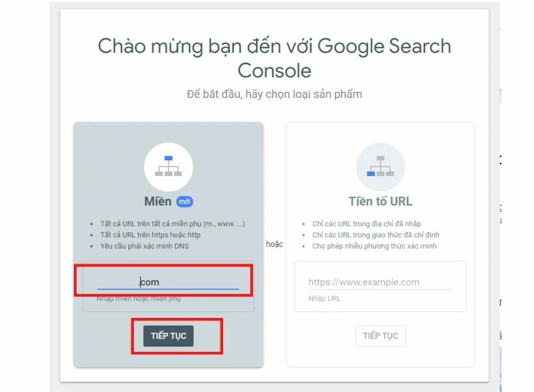Viewport: 534px width, 392px height.
Task: Click 'Tất cả URL trên https hoặc http' bullet
Action: pyautogui.click(x=150, y=235)
